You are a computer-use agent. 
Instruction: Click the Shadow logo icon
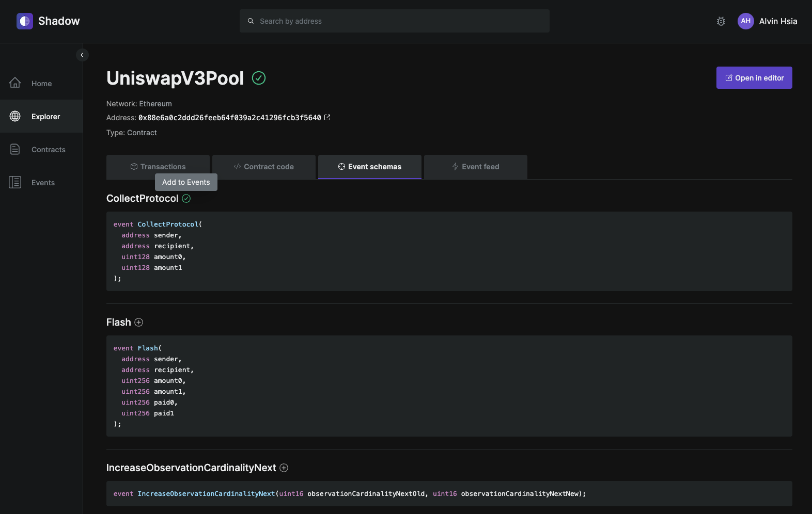click(24, 21)
